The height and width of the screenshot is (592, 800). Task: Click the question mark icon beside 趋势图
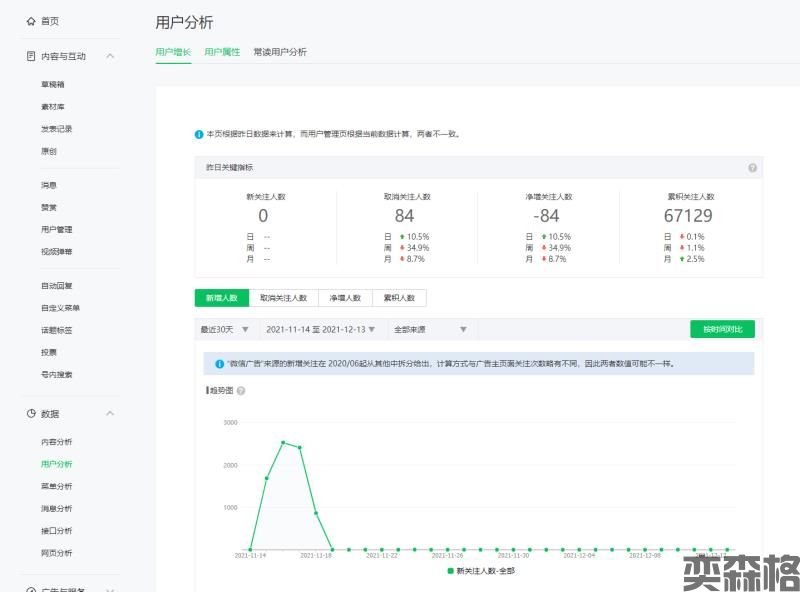(x=241, y=390)
